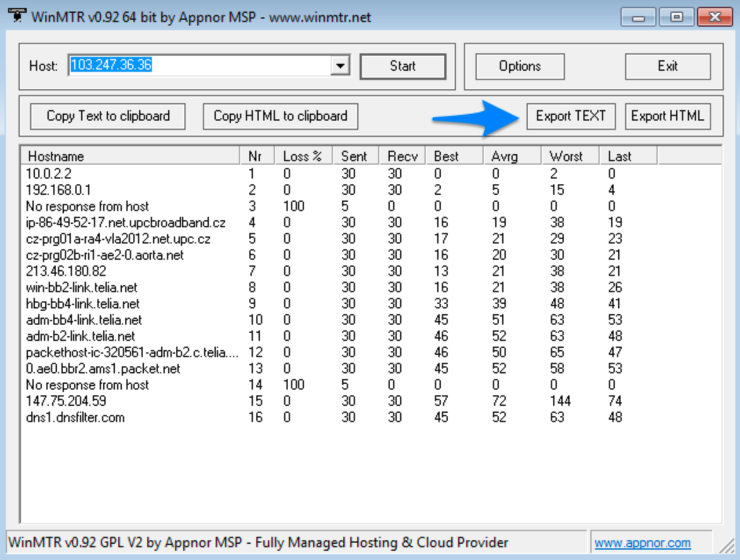Click Exit to close WinMTR

click(668, 66)
